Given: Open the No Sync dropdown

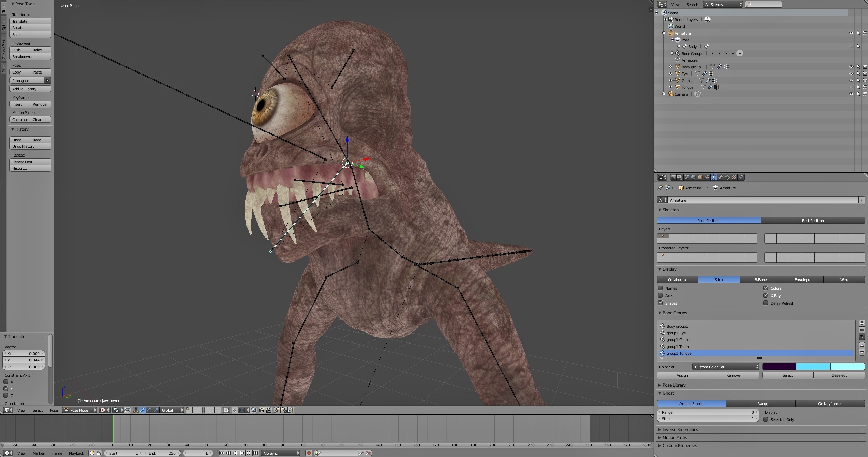Looking at the screenshot, I should (281, 453).
